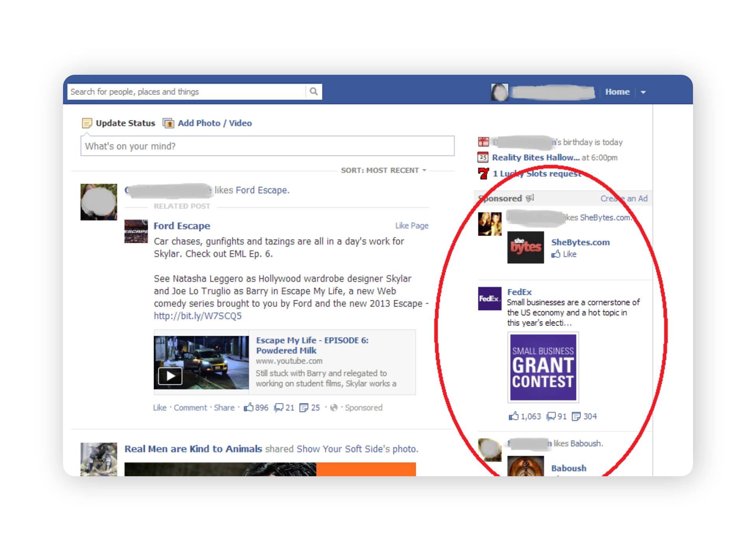The height and width of the screenshot is (551, 756).
Task: Click the calendar 25 event icon
Action: pos(483,157)
